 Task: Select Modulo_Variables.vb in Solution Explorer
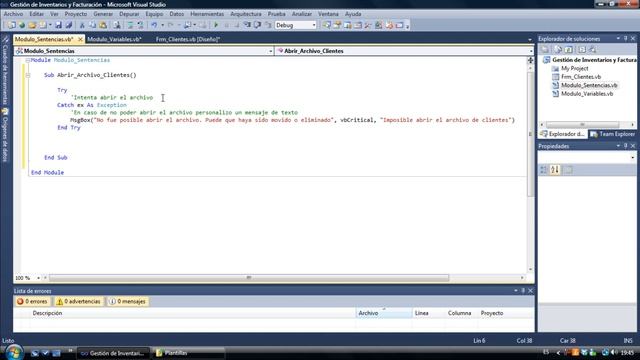[x=587, y=94]
